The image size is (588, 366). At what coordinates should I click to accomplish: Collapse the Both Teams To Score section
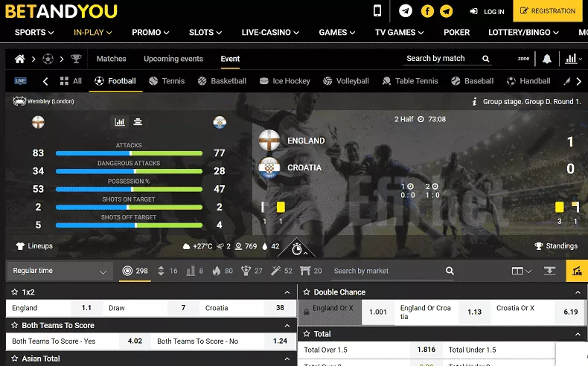tap(287, 326)
